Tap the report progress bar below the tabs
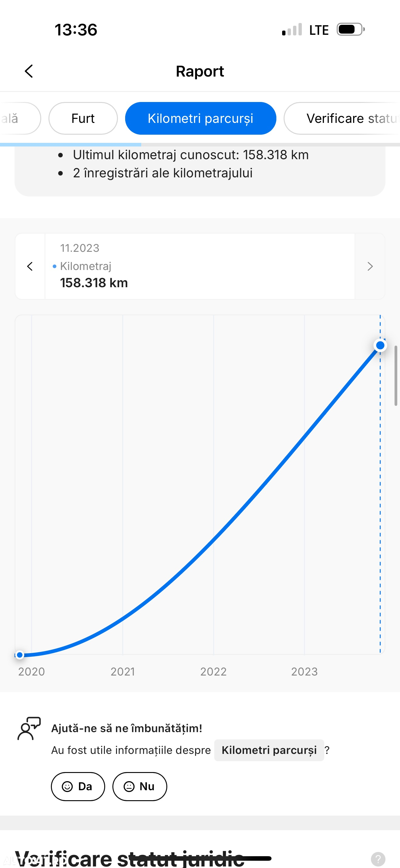400x868 pixels. click(200, 145)
